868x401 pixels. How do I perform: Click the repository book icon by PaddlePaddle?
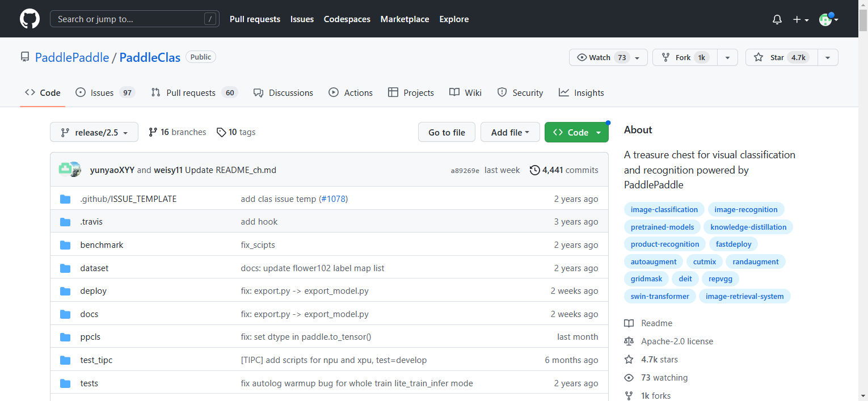click(25, 57)
